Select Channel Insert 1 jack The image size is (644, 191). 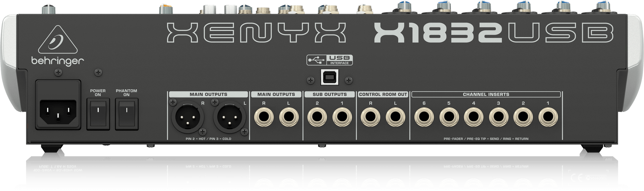[548, 117]
